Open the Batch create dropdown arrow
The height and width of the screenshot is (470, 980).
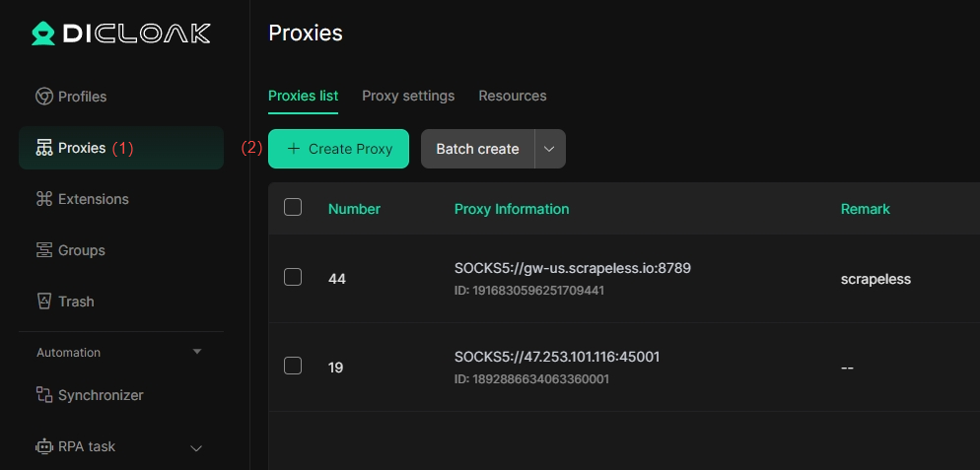[x=550, y=149]
